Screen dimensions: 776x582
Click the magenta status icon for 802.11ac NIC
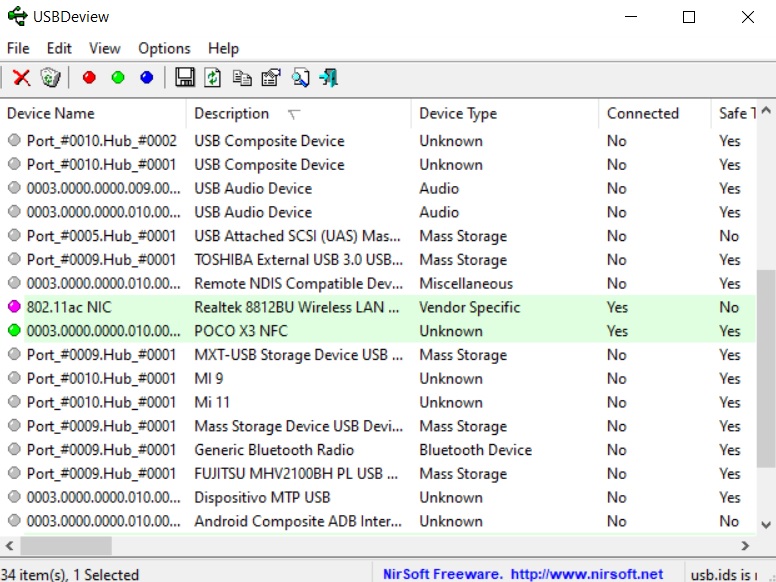click(14, 307)
